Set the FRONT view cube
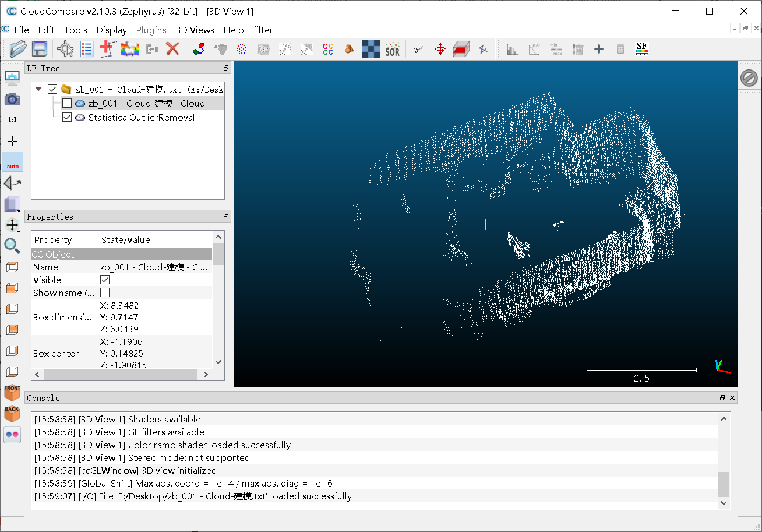The height and width of the screenshot is (532, 762). [x=12, y=392]
